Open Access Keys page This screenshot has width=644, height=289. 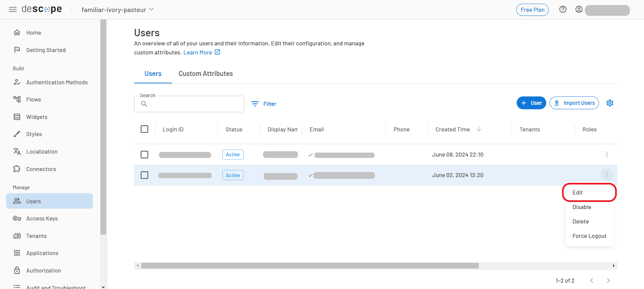pyautogui.click(x=42, y=218)
